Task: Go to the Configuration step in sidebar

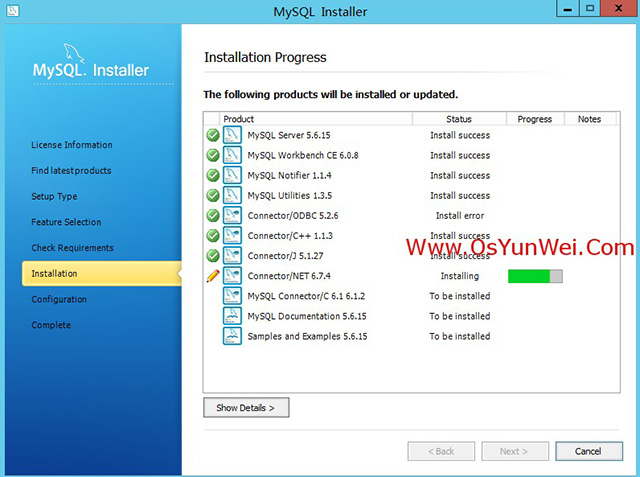Action: coord(59,299)
